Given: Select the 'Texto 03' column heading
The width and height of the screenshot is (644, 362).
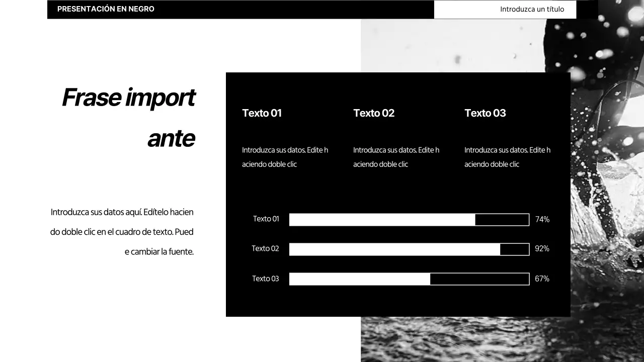Looking at the screenshot, I should [x=485, y=113].
